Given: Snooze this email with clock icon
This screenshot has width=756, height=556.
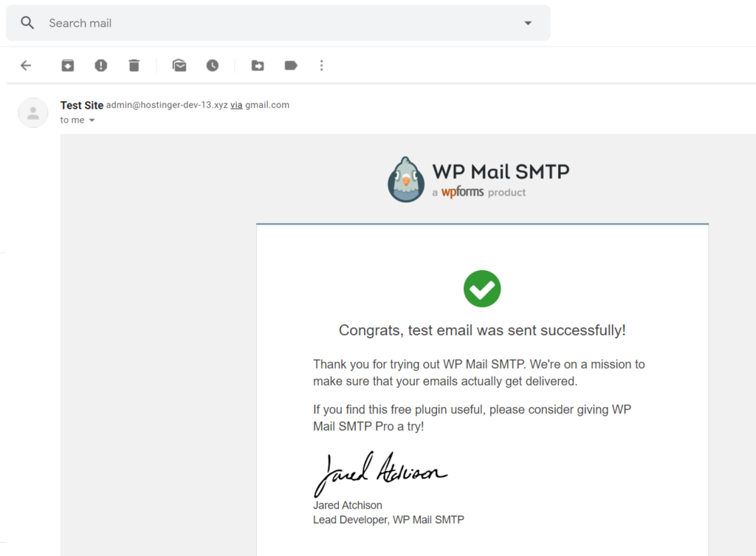Looking at the screenshot, I should 213,66.
